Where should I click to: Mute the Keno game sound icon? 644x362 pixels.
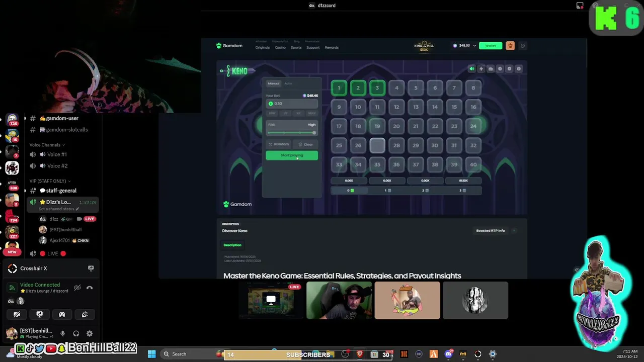pos(471,69)
